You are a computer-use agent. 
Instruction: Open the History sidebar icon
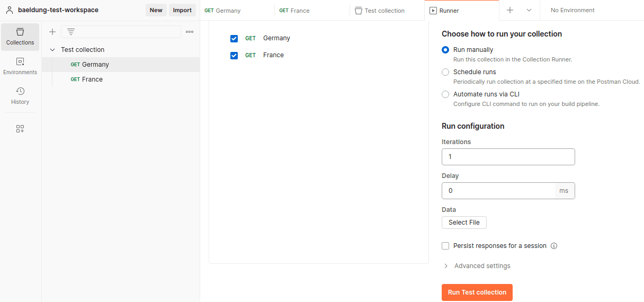20,96
